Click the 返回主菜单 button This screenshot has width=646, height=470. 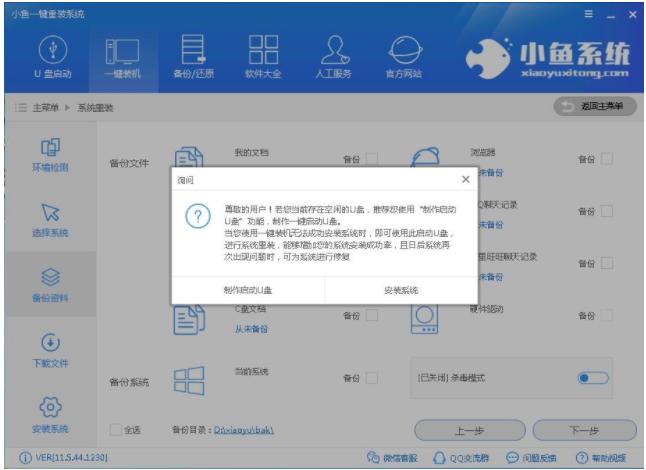595,107
